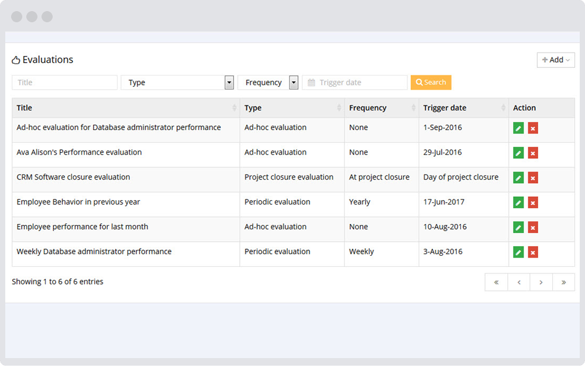This screenshot has width=585, height=392.
Task: Edit Ava Alison's Performance evaluation
Action: click(518, 153)
